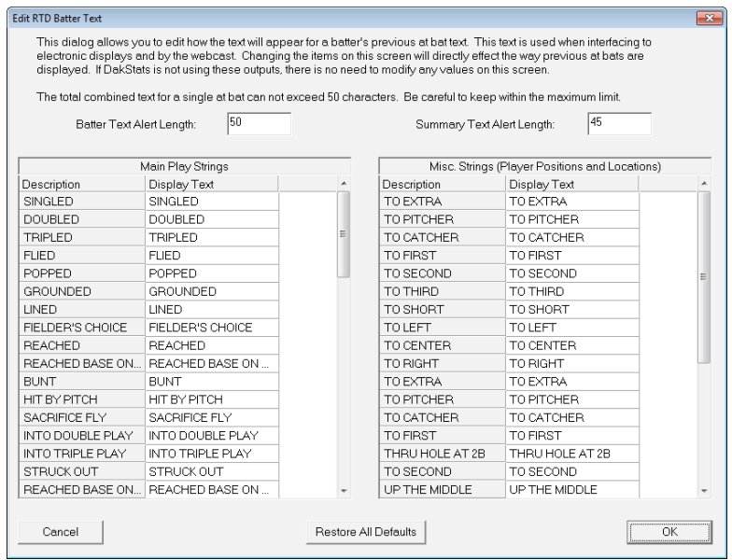Click the Batter Text Alert Length field

[259, 124]
